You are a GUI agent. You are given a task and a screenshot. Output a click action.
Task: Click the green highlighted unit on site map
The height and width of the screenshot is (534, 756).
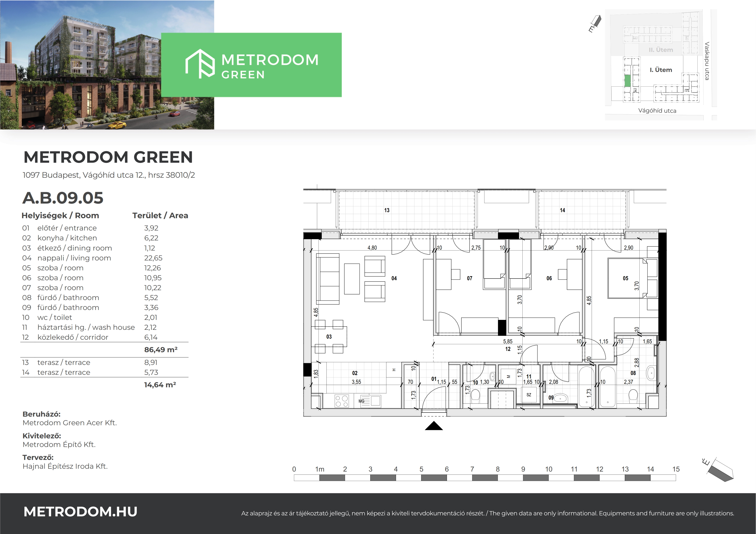628,81
